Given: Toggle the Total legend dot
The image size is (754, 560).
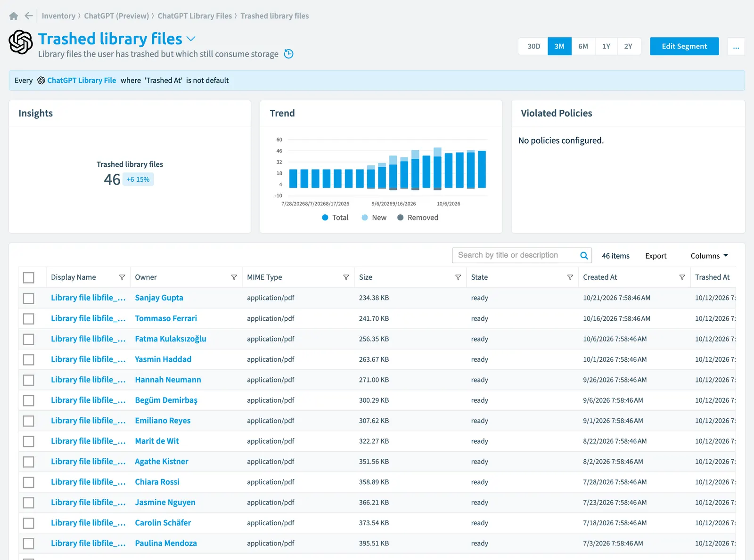Looking at the screenshot, I should [x=325, y=218].
